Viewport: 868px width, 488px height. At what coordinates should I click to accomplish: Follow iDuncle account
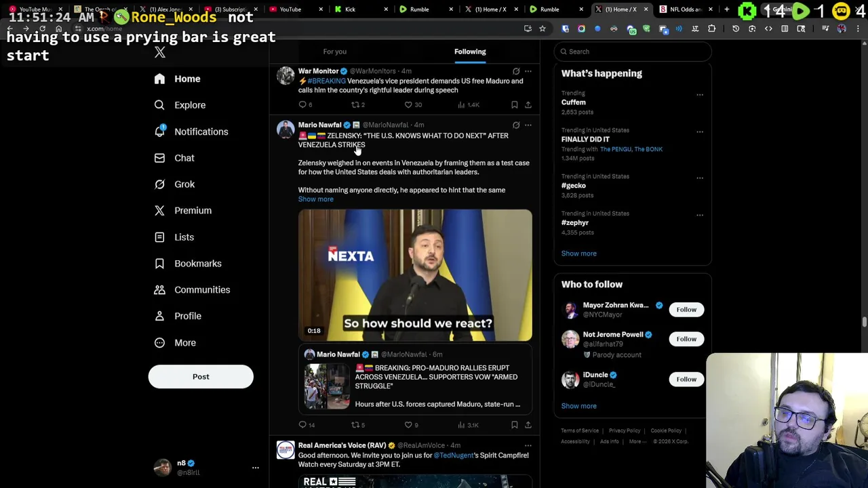(x=686, y=380)
